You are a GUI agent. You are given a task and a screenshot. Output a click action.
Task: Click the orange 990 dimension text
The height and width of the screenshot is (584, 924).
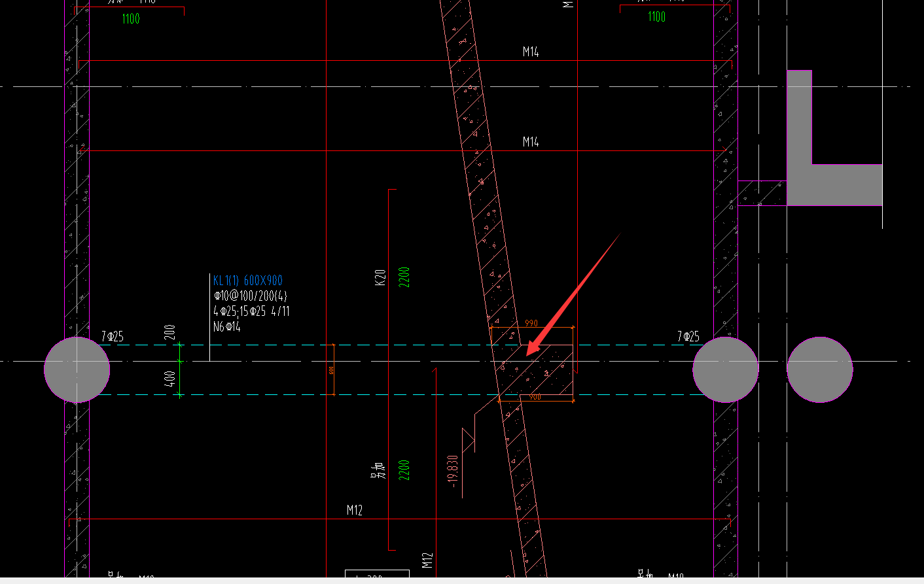531,323
